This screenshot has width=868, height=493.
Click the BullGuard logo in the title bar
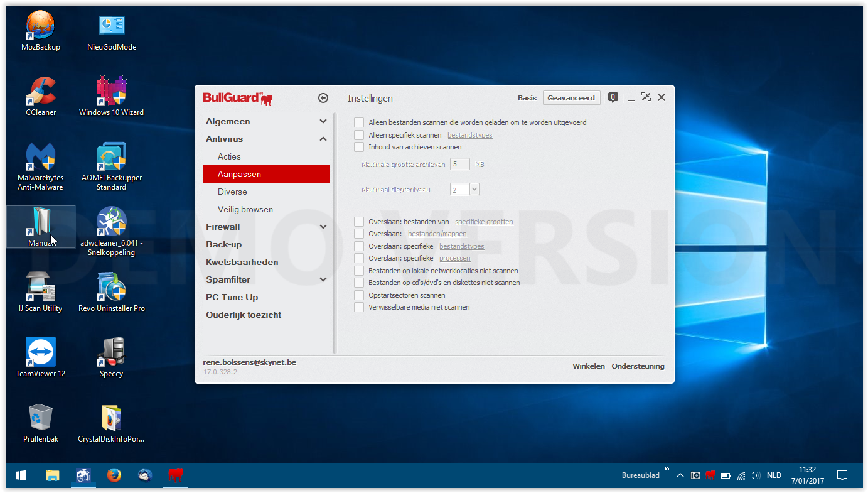tap(238, 98)
